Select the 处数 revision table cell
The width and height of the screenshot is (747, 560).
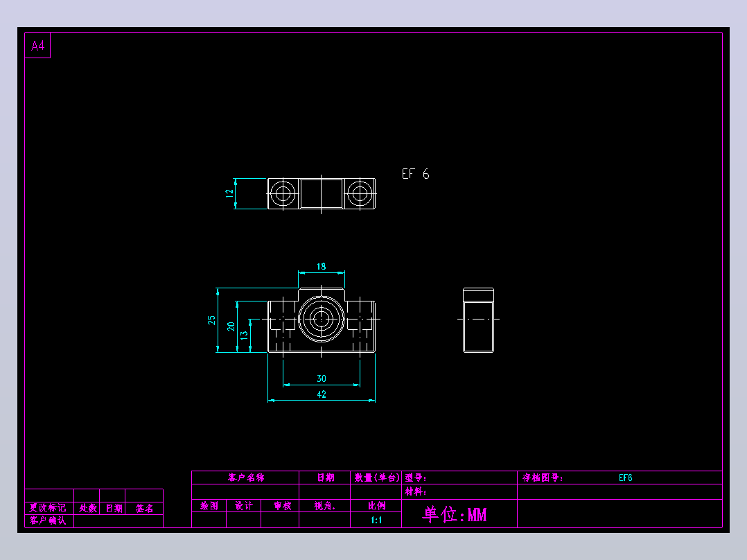(x=87, y=508)
